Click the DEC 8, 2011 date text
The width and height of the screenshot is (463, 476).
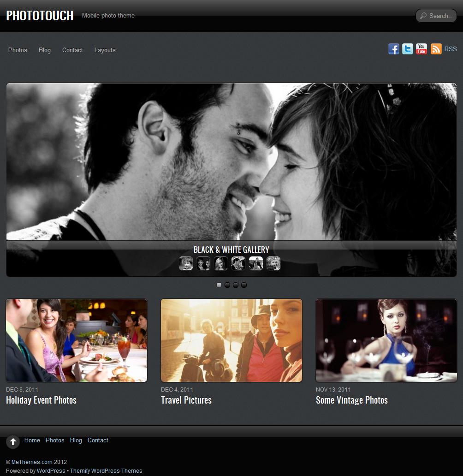pyautogui.click(x=22, y=389)
